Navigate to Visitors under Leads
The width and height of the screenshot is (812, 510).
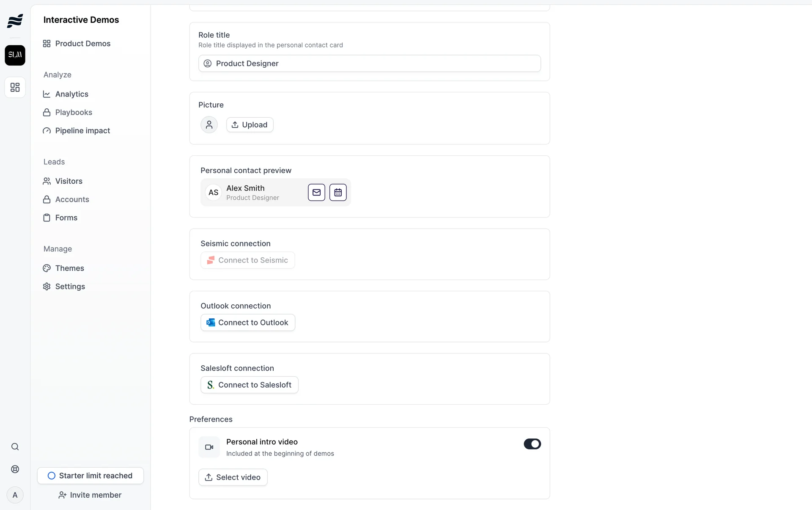pyautogui.click(x=69, y=181)
